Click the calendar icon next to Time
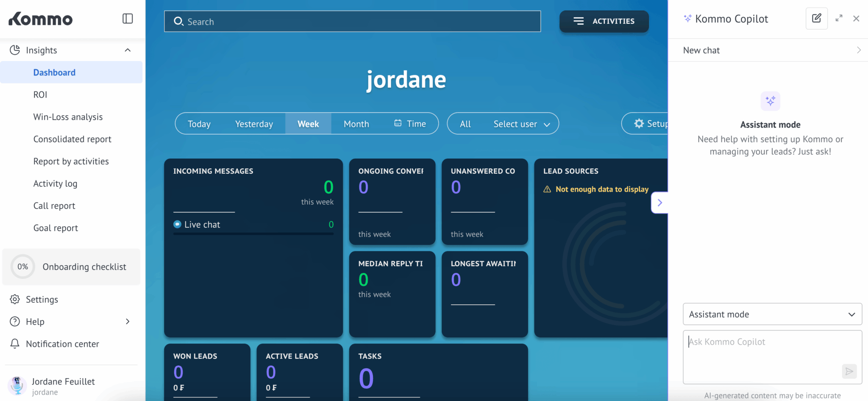 (x=398, y=123)
